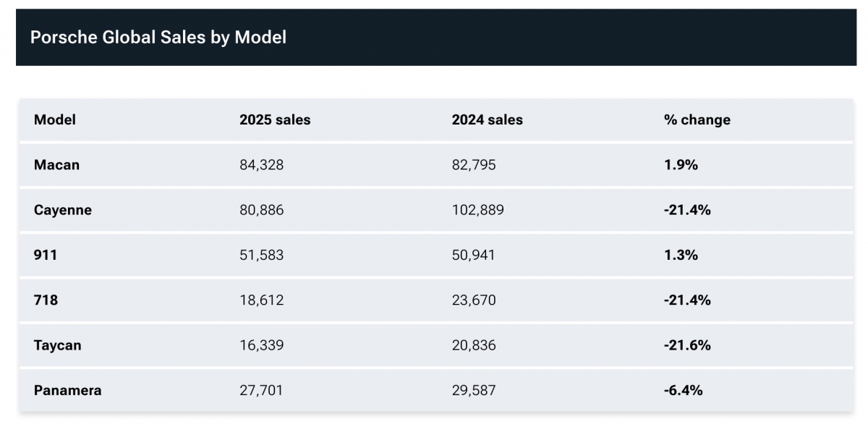Click the Cayenne row's -21.4% change

(x=686, y=211)
